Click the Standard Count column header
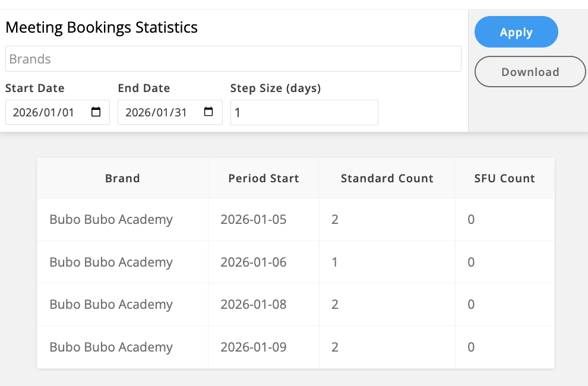 [x=387, y=178]
